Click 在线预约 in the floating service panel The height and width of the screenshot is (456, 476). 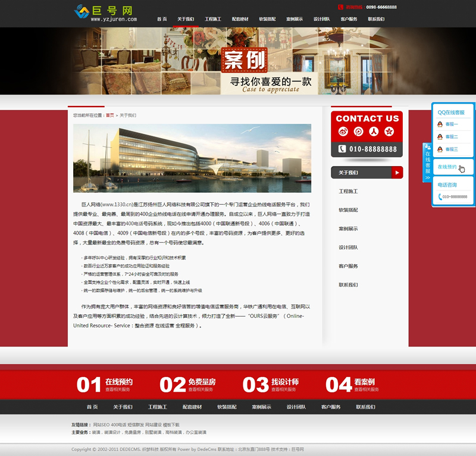coord(447,167)
